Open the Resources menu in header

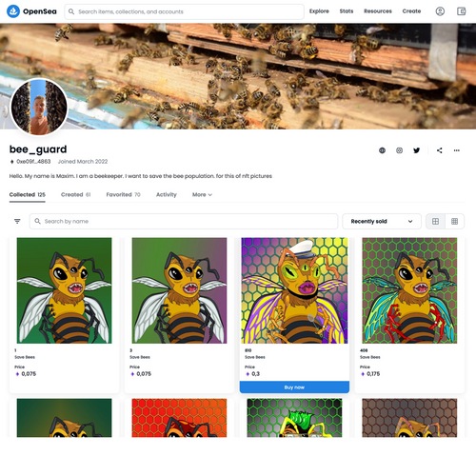tap(378, 11)
